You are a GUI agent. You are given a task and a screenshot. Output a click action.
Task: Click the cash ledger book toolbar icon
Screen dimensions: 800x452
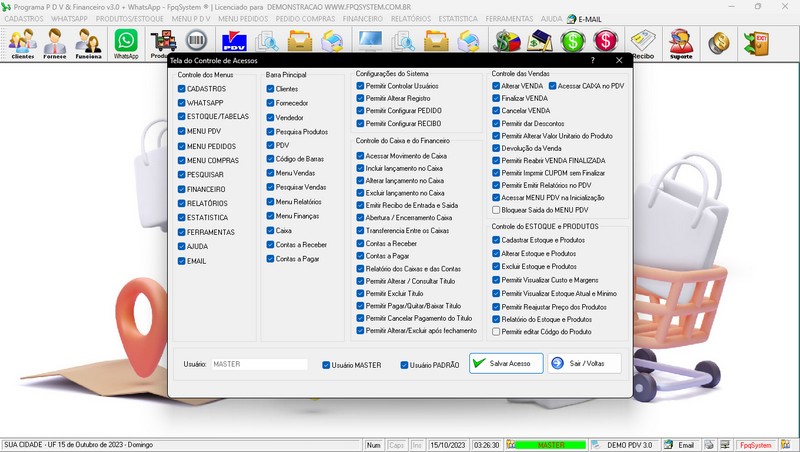point(540,41)
